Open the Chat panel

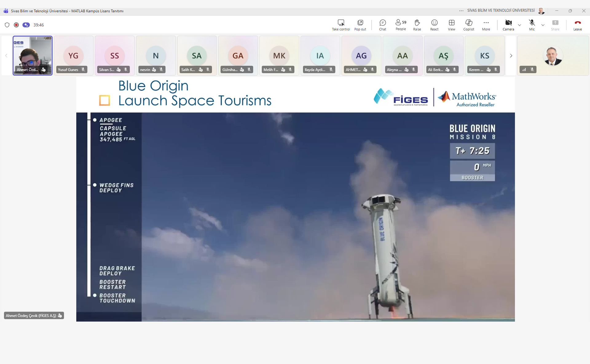click(x=383, y=25)
